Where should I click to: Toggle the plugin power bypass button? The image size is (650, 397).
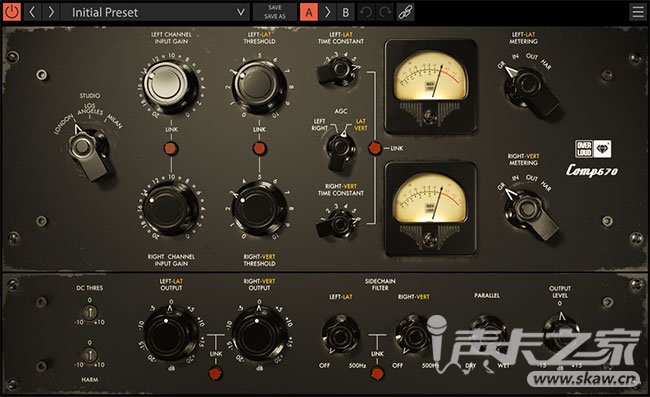(x=12, y=12)
